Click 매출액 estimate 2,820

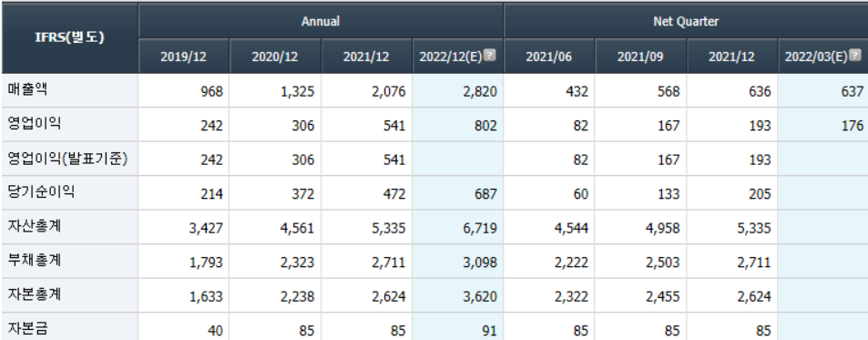[x=479, y=91]
